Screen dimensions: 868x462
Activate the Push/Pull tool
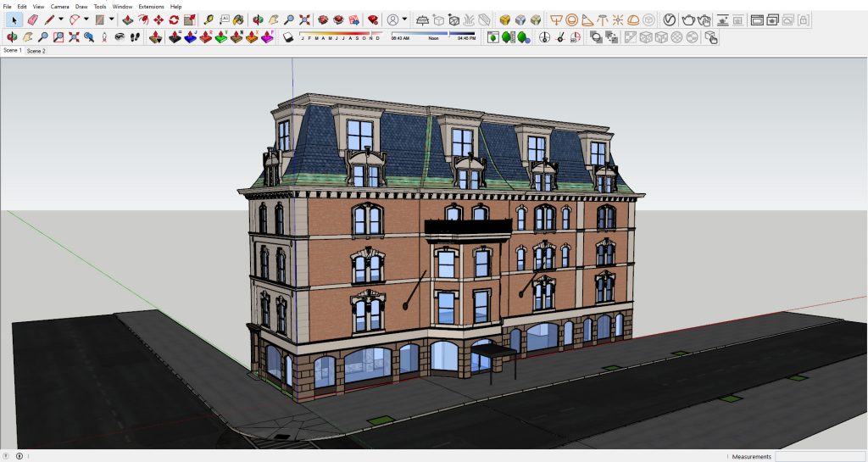point(127,19)
